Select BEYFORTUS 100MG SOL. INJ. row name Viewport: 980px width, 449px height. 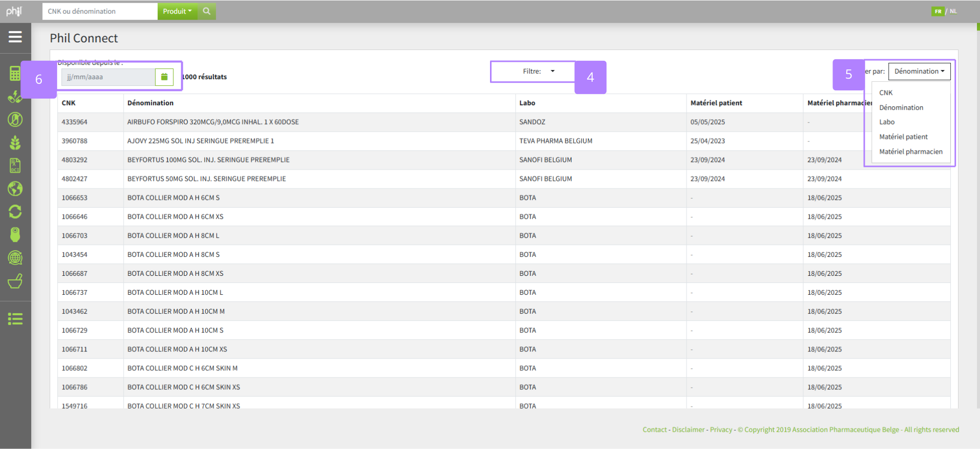pyautogui.click(x=208, y=160)
